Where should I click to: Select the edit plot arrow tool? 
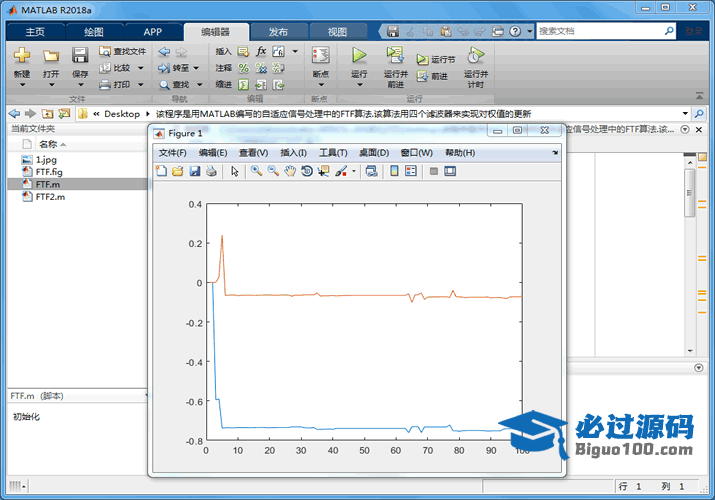[x=234, y=171]
